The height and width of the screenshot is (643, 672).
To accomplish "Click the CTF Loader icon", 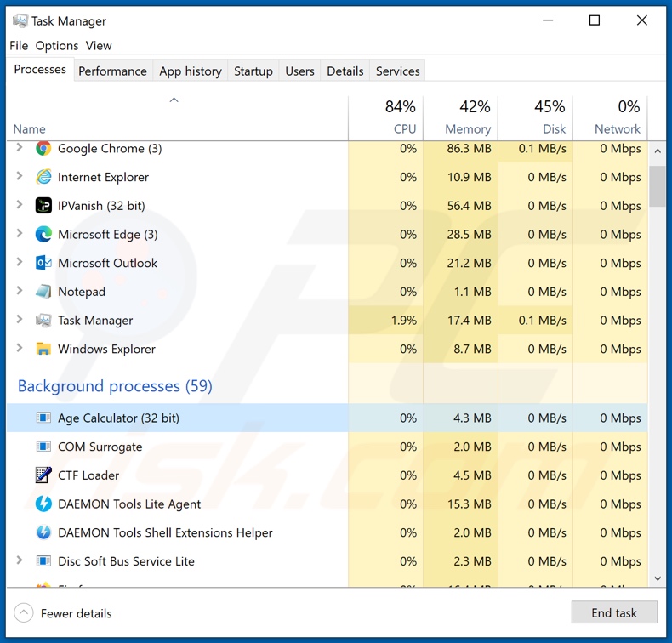I will [x=43, y=475].
